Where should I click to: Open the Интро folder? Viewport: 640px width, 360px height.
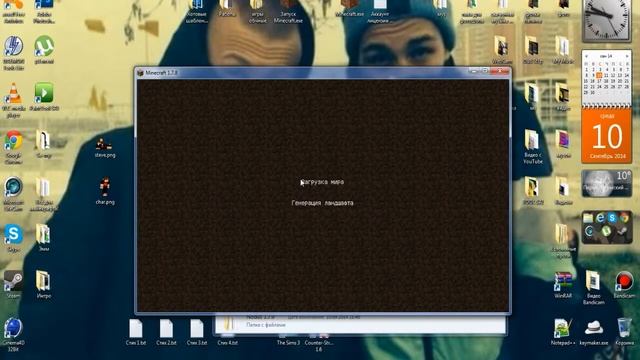43,284
